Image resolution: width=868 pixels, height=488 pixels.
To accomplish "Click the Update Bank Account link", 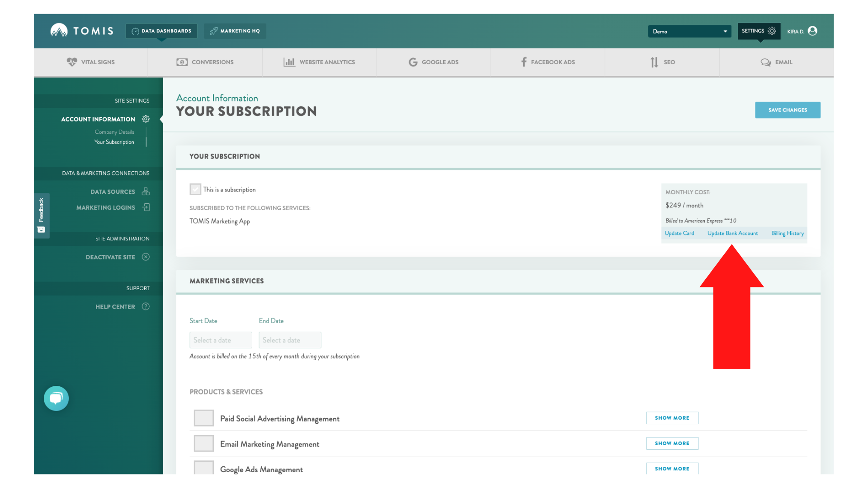I will [x=732, y=233].
